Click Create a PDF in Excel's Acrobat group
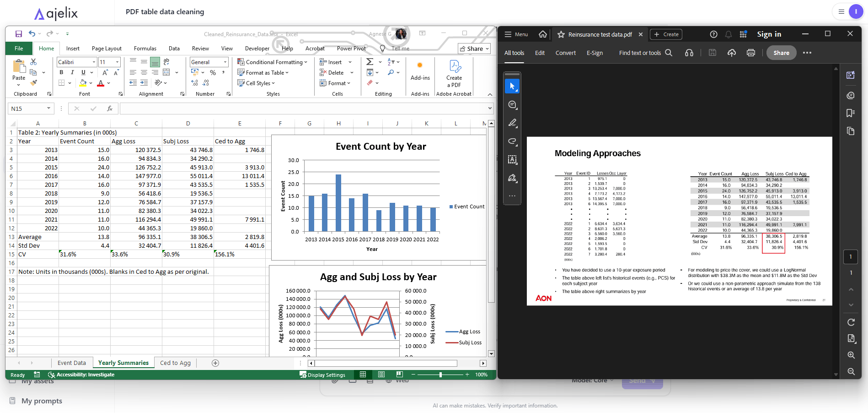This screenshot has width=868, height=413. pyautogui.click(x=453, y=73)
